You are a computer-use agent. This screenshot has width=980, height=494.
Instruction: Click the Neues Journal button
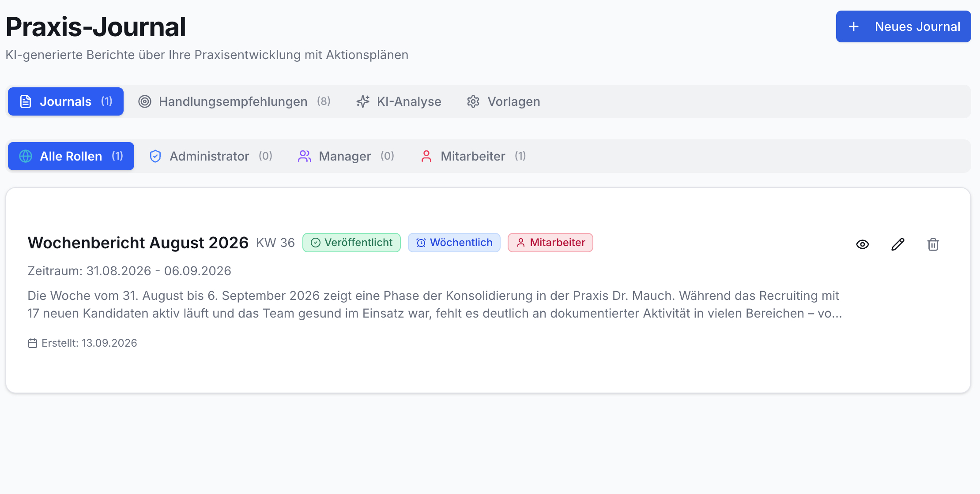(x=903, y=26)
